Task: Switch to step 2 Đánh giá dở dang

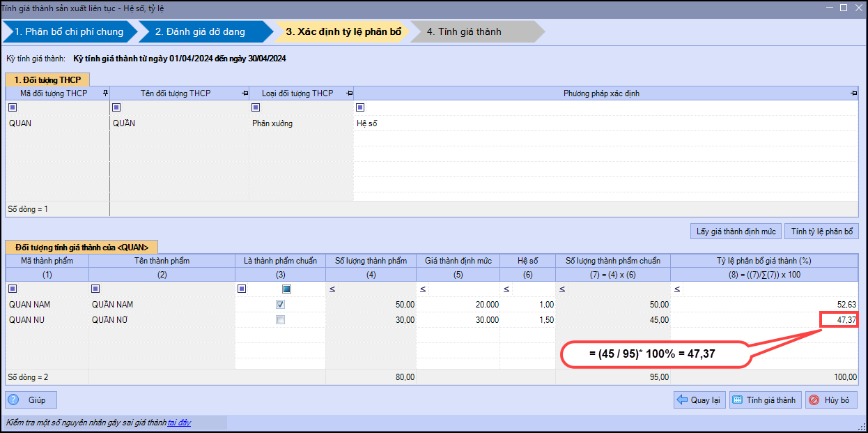Action: pos(200,31)
